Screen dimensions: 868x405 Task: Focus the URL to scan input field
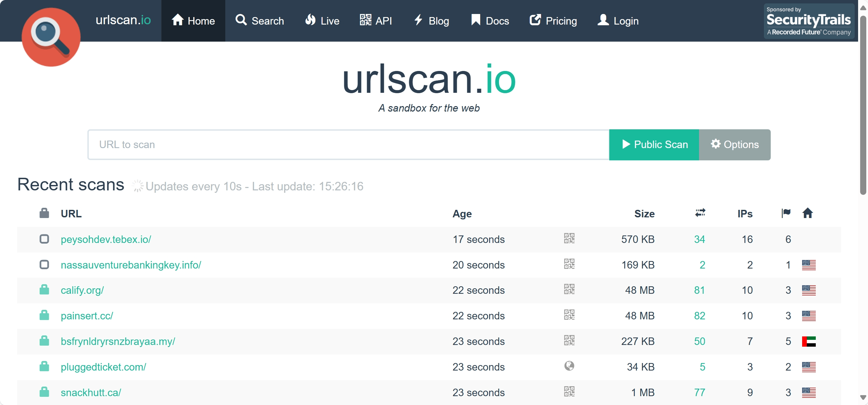348,145
